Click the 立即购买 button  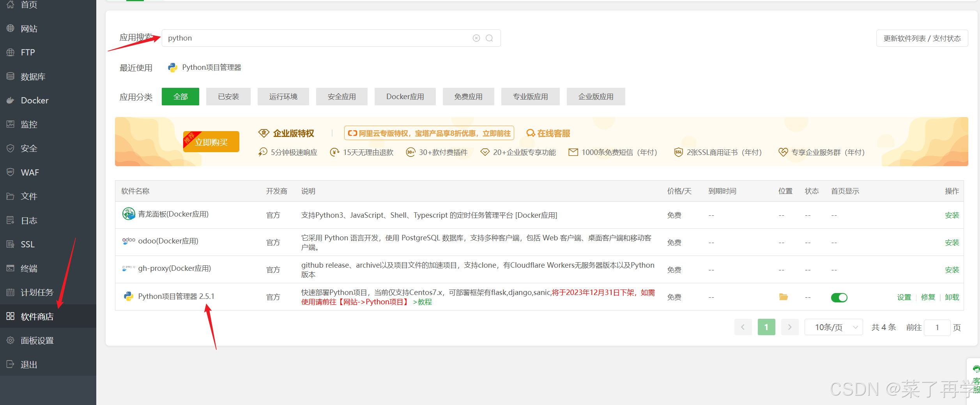coord(211,142)
